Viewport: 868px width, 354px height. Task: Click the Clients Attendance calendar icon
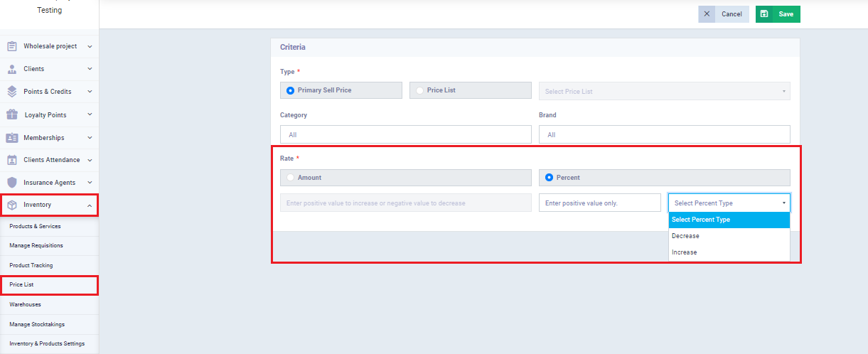[x=12, y=160]
